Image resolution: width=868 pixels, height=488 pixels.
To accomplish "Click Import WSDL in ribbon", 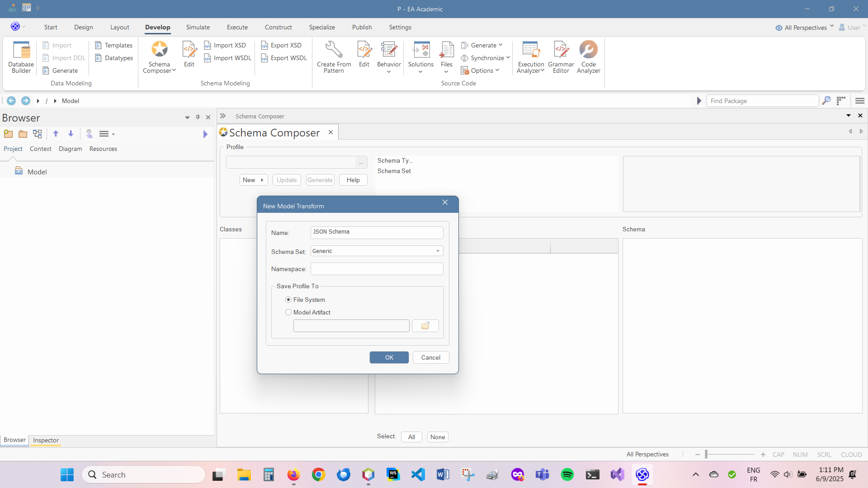I will click(228, 58).
